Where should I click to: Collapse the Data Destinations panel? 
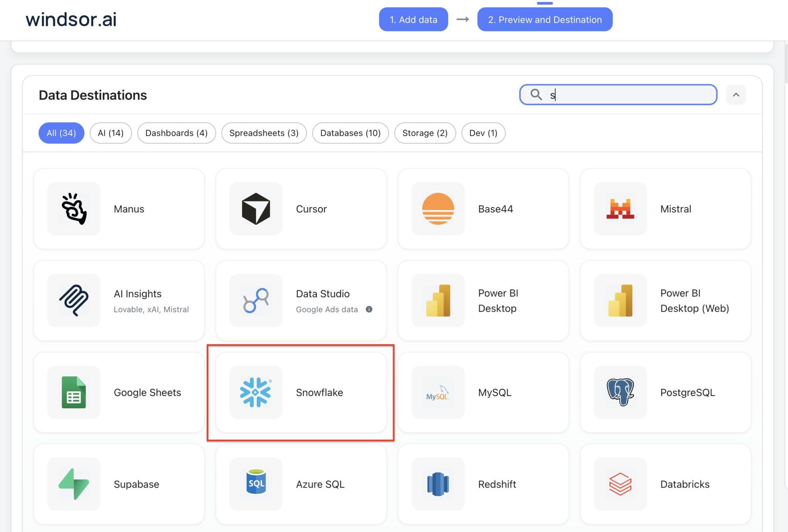click(x=736, y=95)
